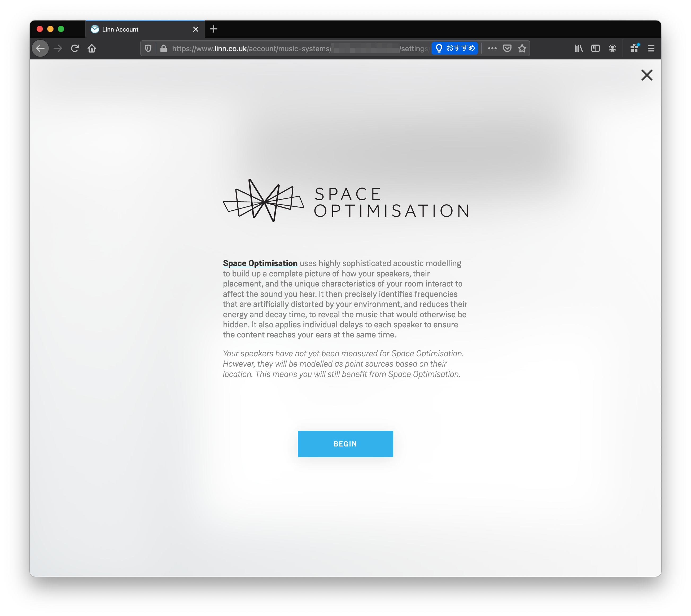Go forward to next page

pyautogui.click(x=58, y=48)
